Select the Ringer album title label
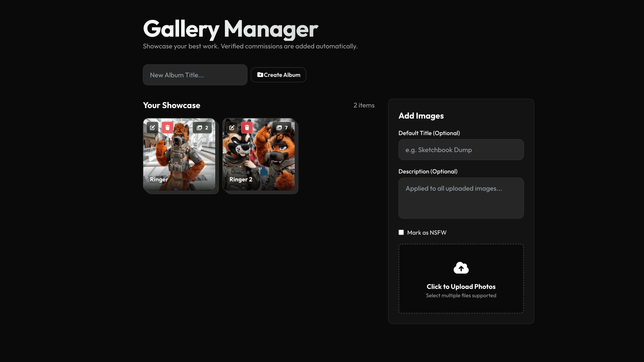The image size is (644, 362). [x=159, y=179]
